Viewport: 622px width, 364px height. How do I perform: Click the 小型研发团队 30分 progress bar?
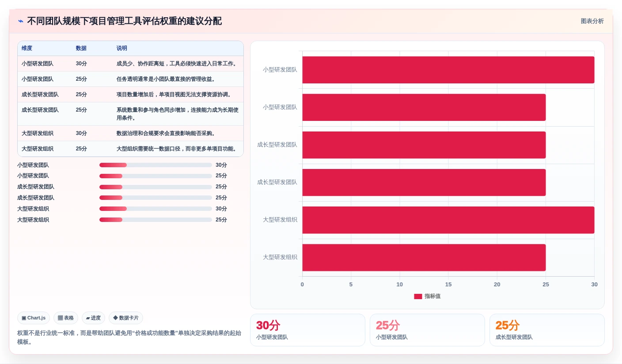tap(155, 165)
